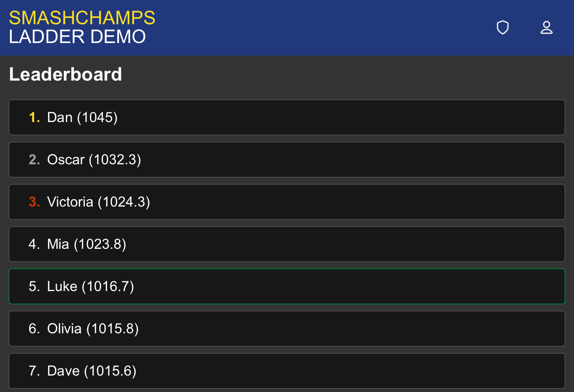Click the silver rank number next to Oscar

click(34, 160)
